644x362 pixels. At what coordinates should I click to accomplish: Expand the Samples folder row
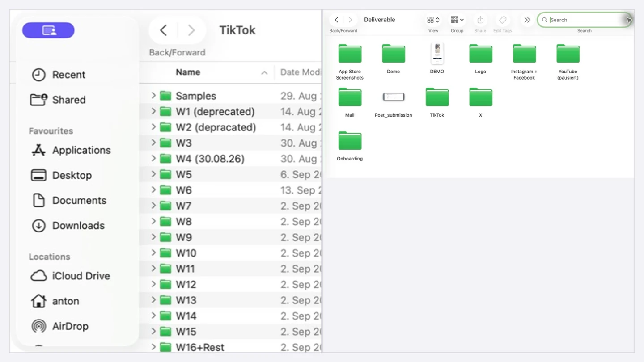(x=153, y=96)
